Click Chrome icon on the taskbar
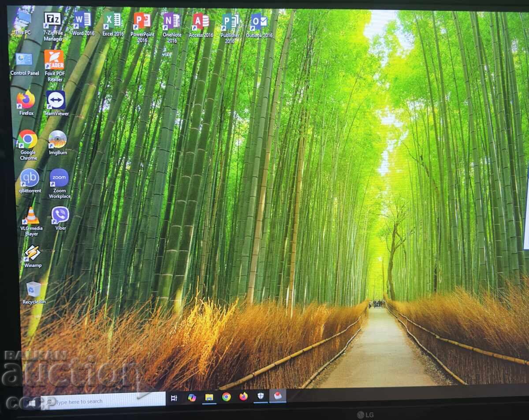 pyautogui.click(x=226, y=397)
